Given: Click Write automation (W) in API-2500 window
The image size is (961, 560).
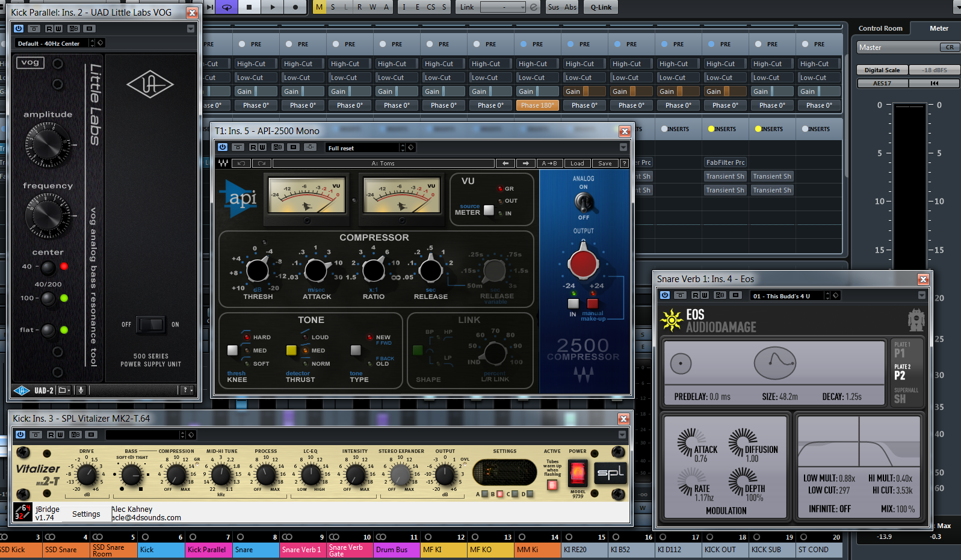Looking at the screenshot, I should pyautogui.click(x=262, y=147).
